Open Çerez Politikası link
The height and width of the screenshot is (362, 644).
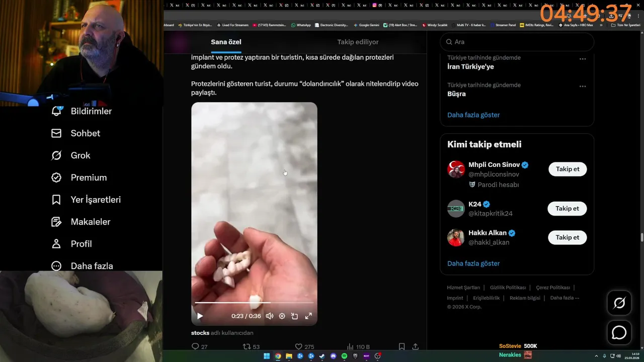(553, 288)
